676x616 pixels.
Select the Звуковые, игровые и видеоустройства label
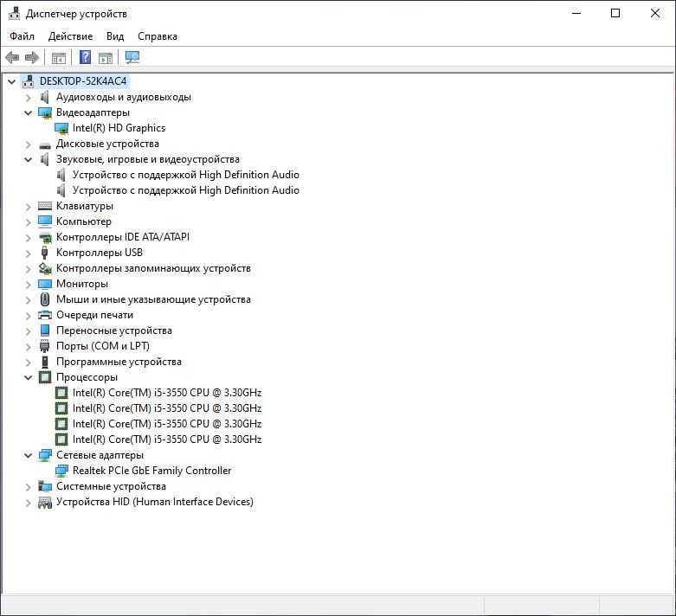[148, 159]
